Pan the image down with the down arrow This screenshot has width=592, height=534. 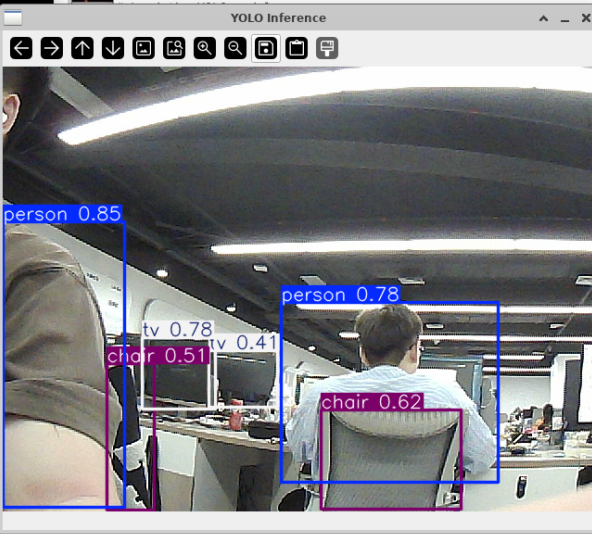[x=113, y=48]
